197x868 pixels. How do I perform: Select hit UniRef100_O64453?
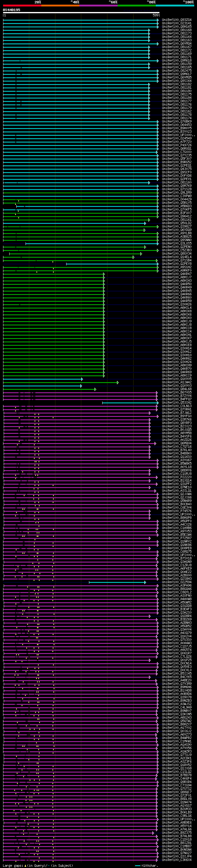[177, 125]
